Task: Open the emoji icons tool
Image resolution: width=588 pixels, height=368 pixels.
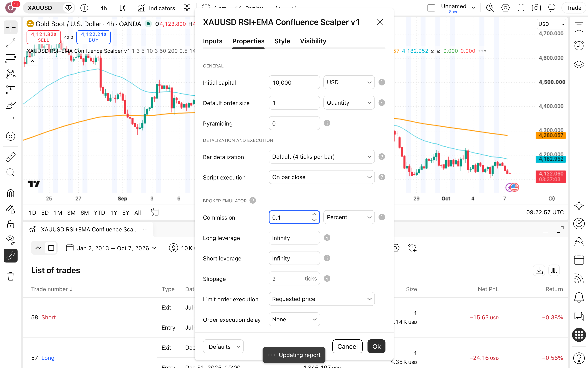Action: [x=10, y=136]
